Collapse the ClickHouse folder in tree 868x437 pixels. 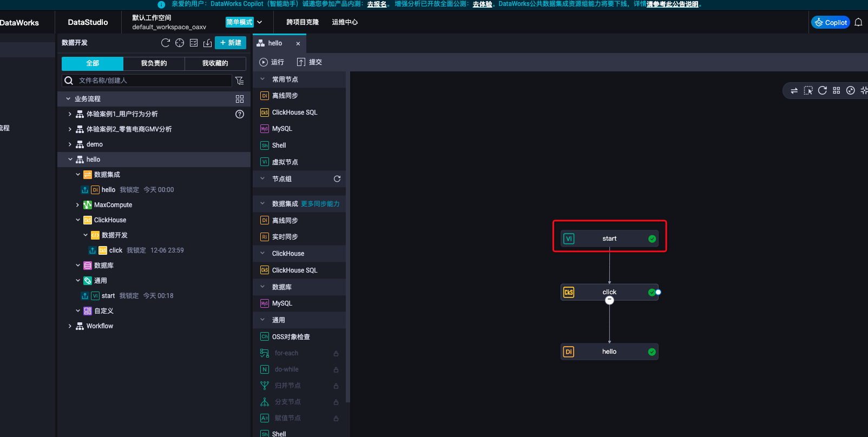pos(78,220)
